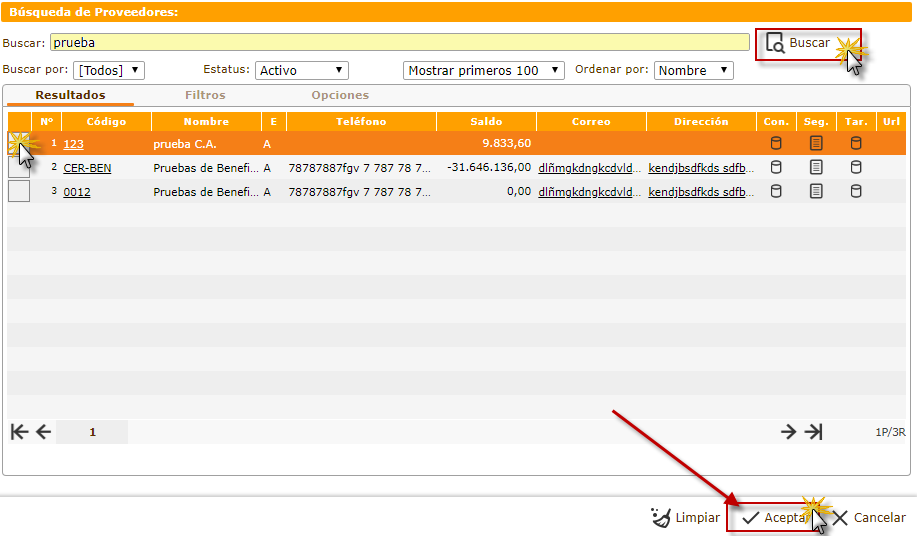Select the prueba C.A. name cell
This screenshot has width=917, height=536.
[x=185, y=144]
